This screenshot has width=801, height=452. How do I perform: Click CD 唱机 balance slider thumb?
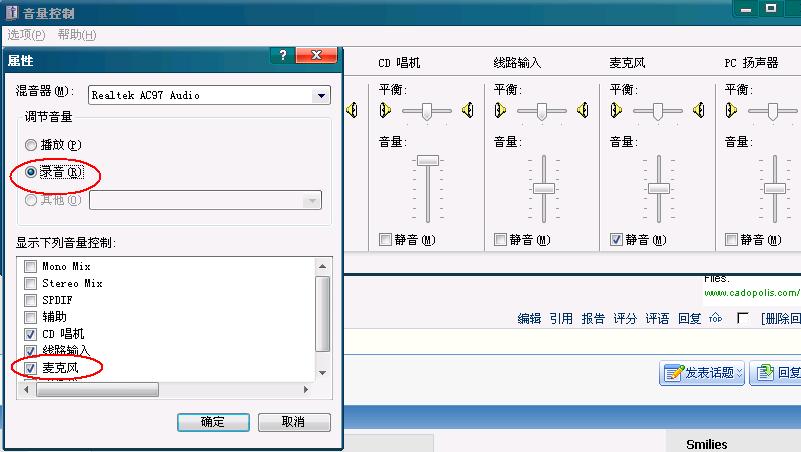point(427,111)
